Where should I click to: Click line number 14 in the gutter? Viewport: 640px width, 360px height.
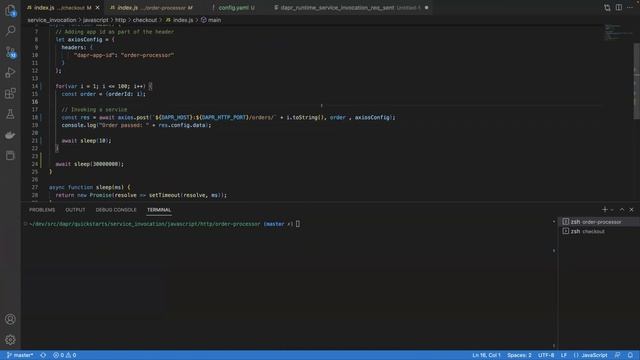click(x=35, y=86)
